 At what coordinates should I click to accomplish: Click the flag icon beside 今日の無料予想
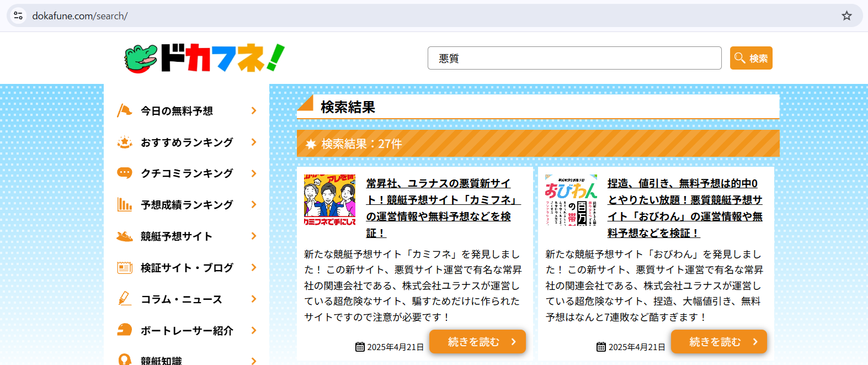tap(125, 111)
